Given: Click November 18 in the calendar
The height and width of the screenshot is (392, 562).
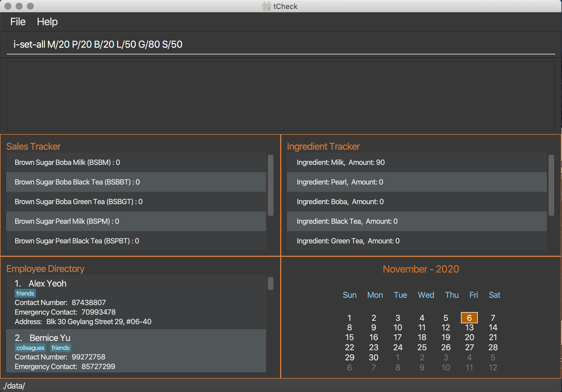Looking at the screenshot, I should click(422, 337).
